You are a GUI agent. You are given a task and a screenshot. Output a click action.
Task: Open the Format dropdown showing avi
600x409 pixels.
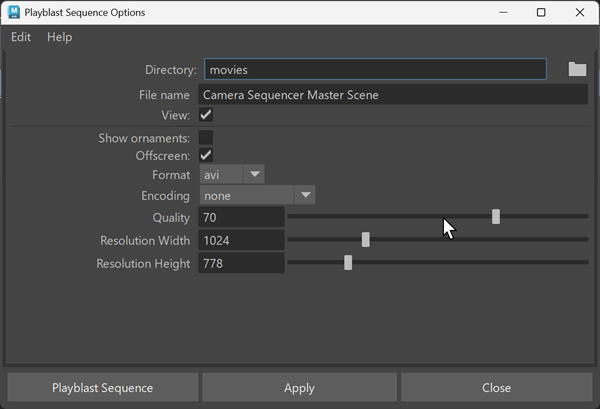point(231,175)
